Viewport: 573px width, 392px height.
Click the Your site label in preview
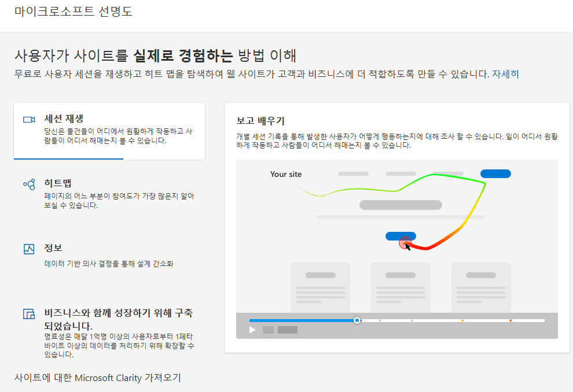286,174
